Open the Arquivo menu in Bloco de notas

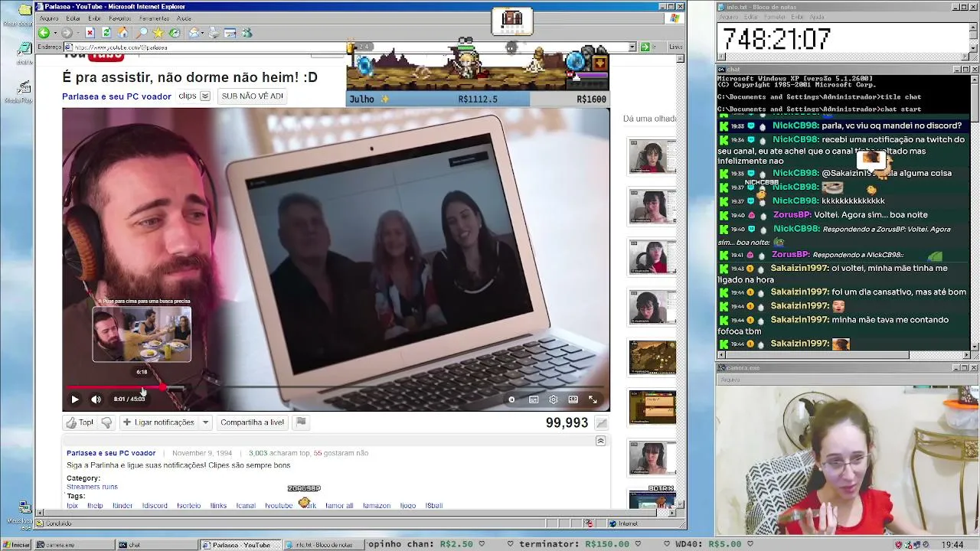click(729, 17)
